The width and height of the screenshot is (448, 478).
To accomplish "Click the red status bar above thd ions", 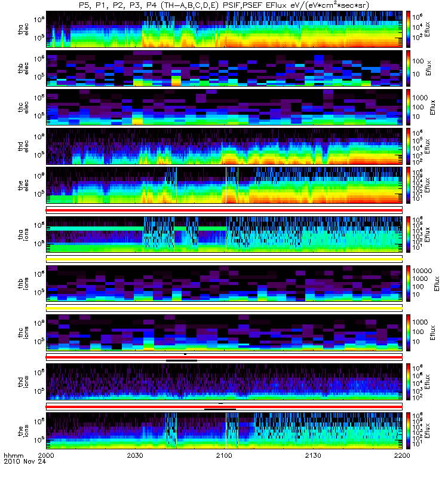I will [x=224, y=357].
